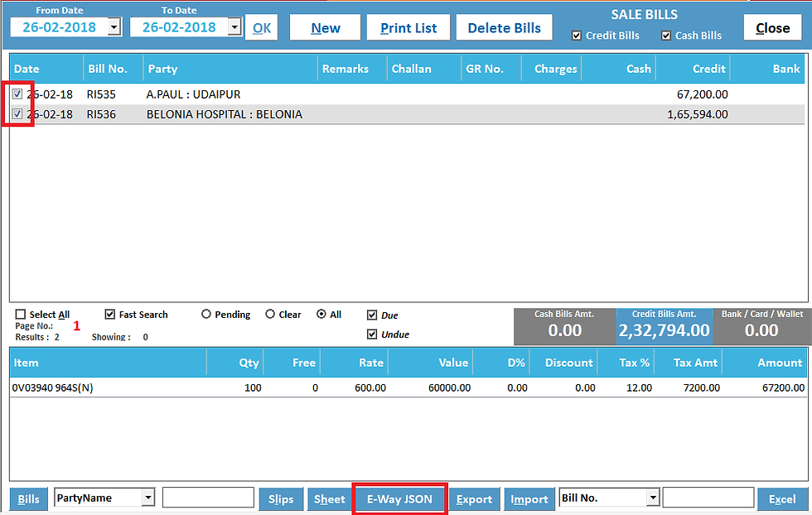Click the Bank column header
This screenshot has height=515, width=812.
(767, 69)
